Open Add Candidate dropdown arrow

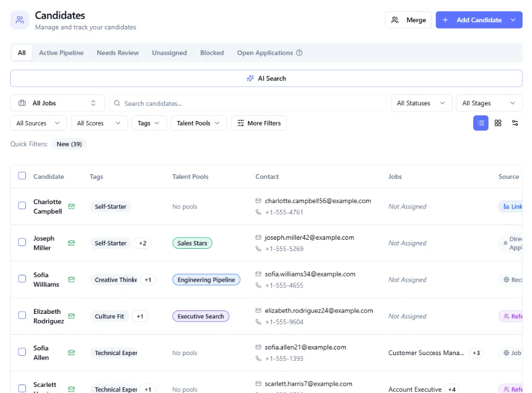click(513, 20)
